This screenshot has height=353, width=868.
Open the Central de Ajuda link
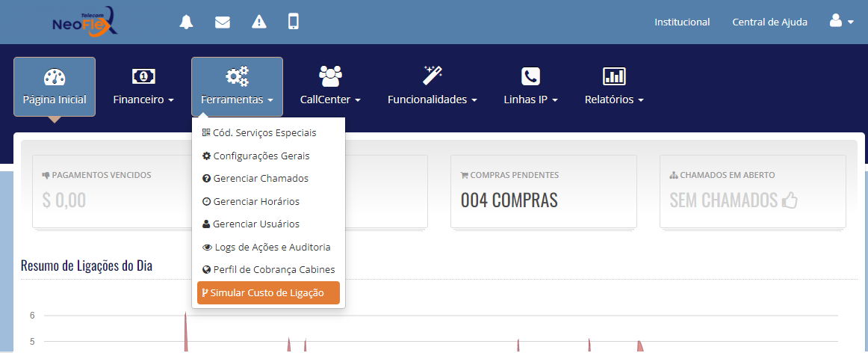769,22
